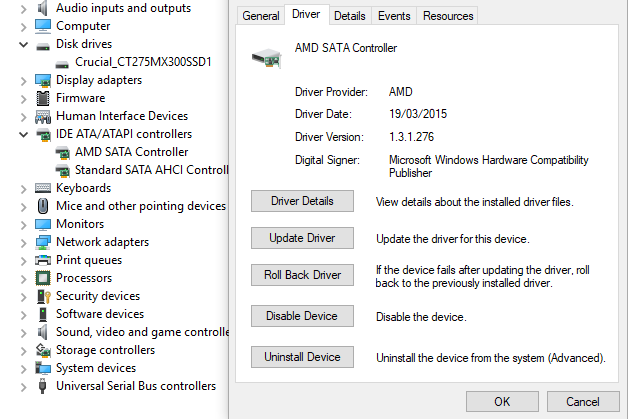This screenshot has width=628, height=419.
Task: Select the Standard SATA AHCI Controller label
Action: click(x=152, y=170)
